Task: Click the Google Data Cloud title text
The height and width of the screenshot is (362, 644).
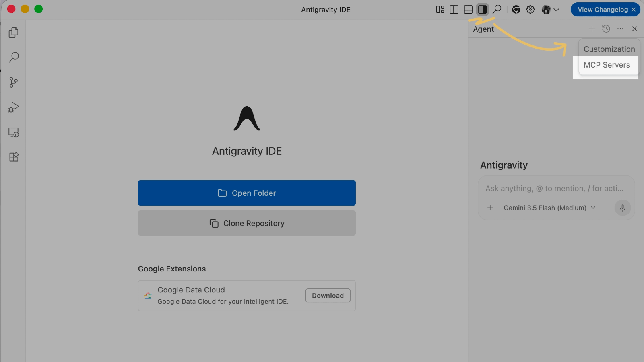Action: [191, 290]
